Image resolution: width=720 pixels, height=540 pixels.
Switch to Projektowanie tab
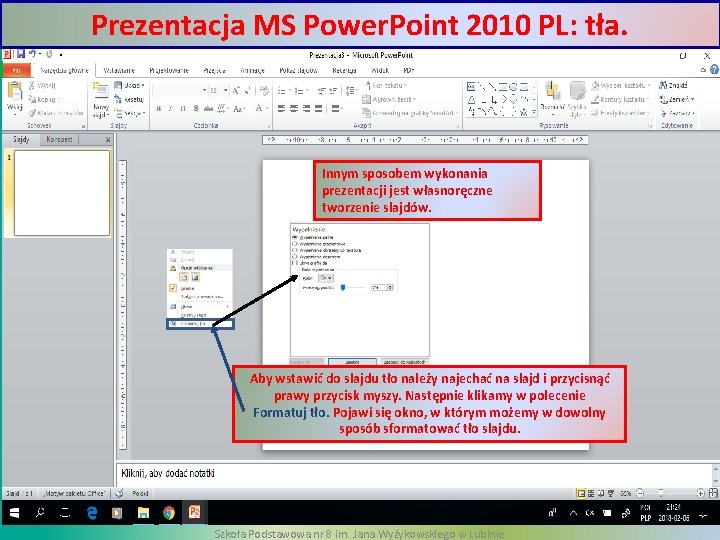pos(169,70)
